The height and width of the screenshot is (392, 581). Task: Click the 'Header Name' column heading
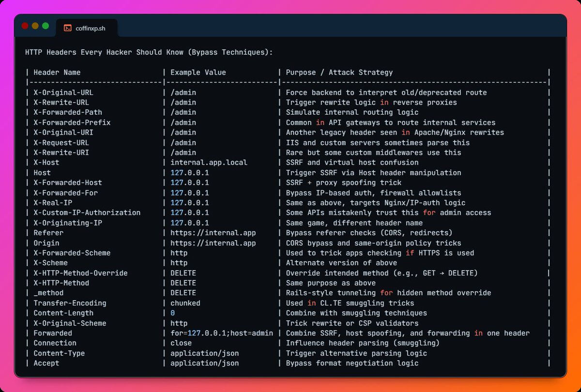point(57,73)
